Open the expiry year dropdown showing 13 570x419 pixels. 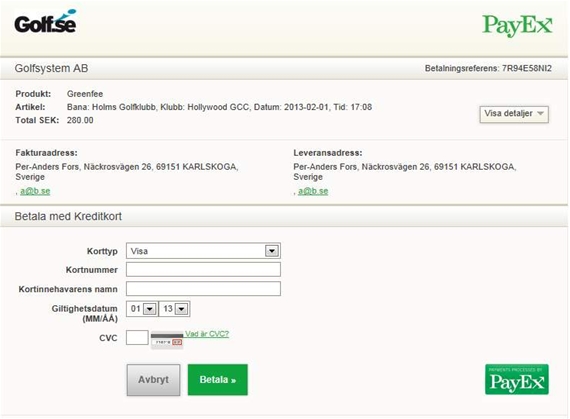tap(174, 309)
